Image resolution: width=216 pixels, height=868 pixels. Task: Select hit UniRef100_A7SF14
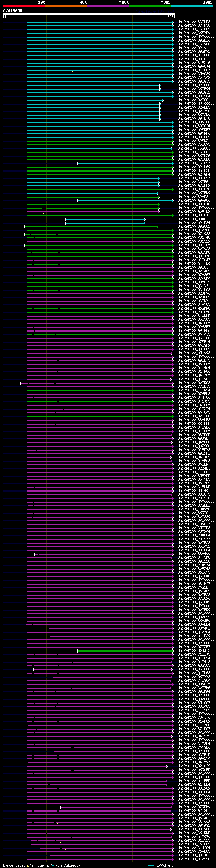(x=194, y=342)
